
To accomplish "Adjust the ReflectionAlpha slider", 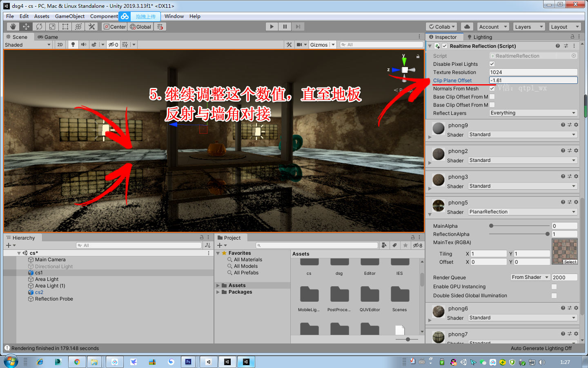I will [x=519, y=234].
